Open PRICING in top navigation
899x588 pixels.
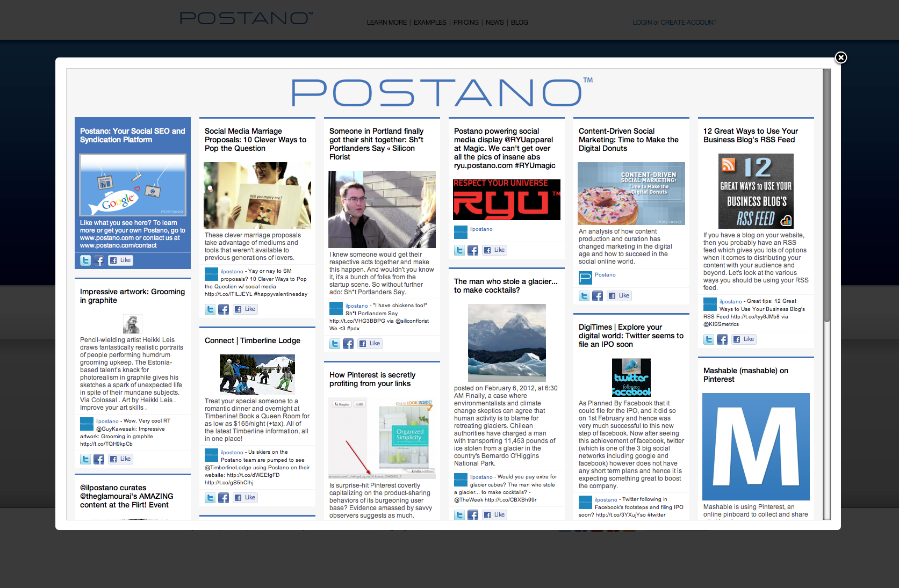click(x=466, y=23)
